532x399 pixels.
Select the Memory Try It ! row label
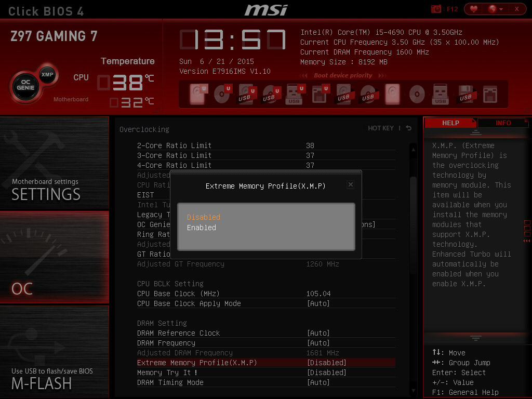(x=167, y=373)
